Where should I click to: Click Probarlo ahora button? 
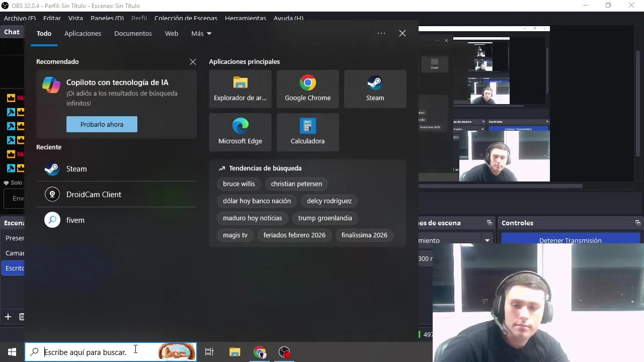click(x=102, y=124)
